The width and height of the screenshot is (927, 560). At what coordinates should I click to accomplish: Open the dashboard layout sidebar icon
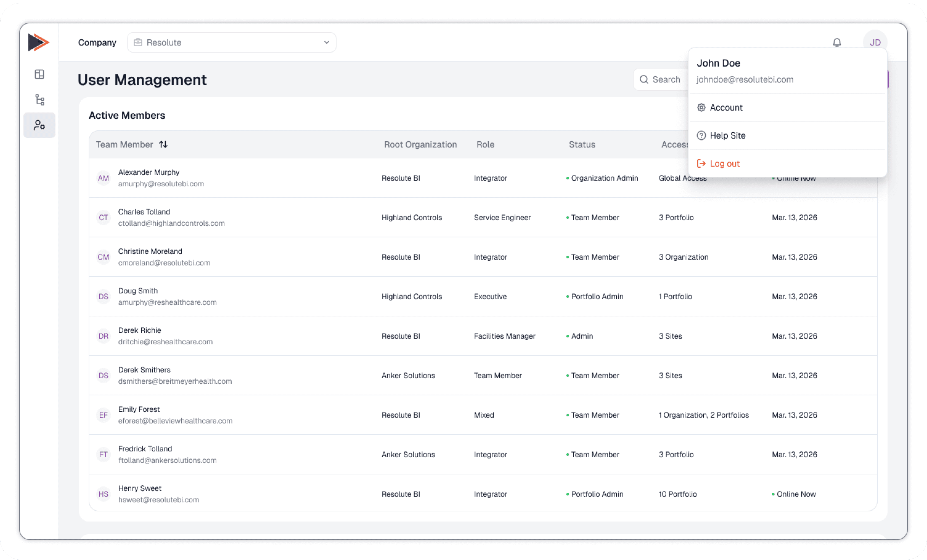(39, 74)
